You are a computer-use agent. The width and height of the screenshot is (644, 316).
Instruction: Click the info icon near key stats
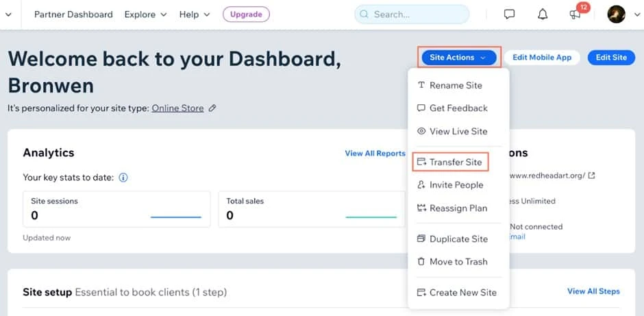coord(123,178)
